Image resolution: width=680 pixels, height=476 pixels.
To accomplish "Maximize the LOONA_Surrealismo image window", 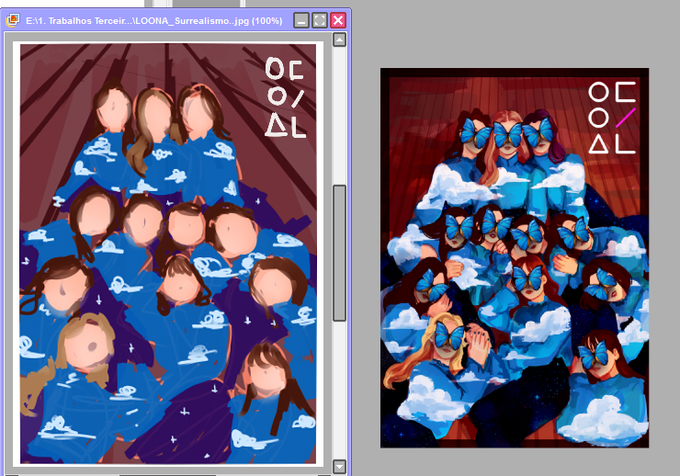I will pyautogui.click(x=320, y=20).
